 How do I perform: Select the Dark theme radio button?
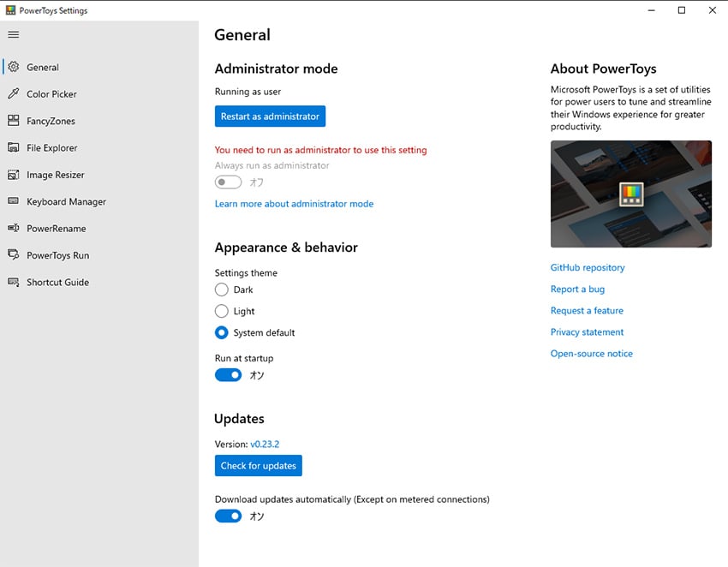pos(222,289)
